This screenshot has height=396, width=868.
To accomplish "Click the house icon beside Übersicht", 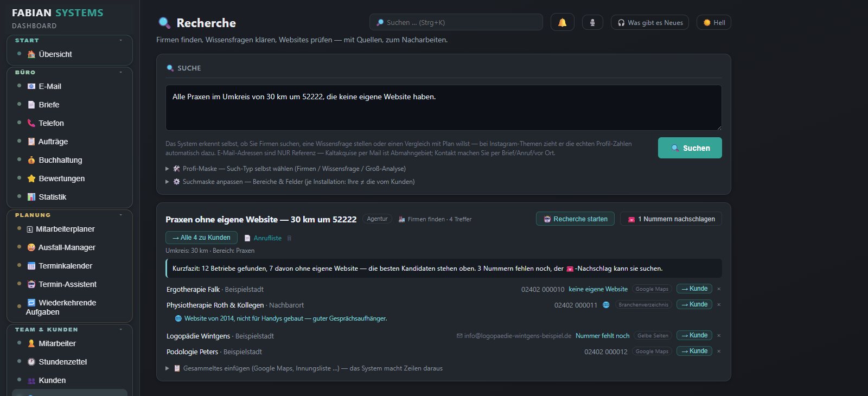I will (31, 54).
